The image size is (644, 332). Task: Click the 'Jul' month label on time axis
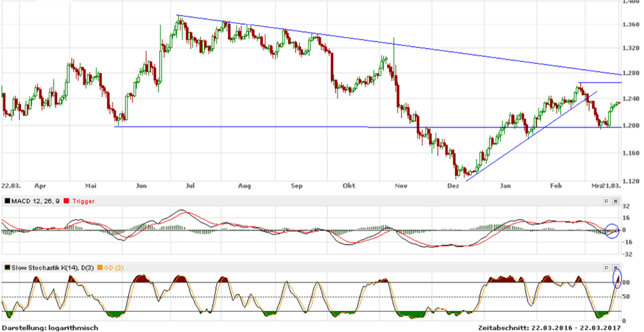pos(190,184)
